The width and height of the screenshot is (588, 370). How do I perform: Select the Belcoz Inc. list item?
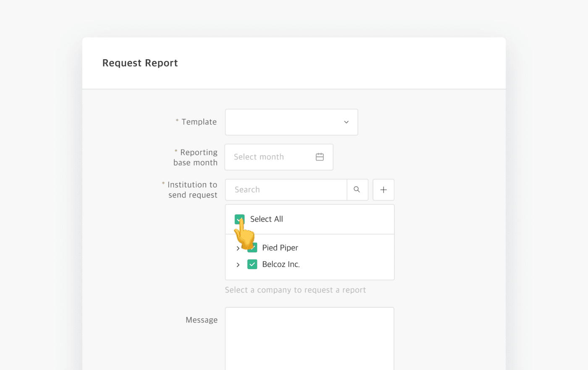[281, 264]
